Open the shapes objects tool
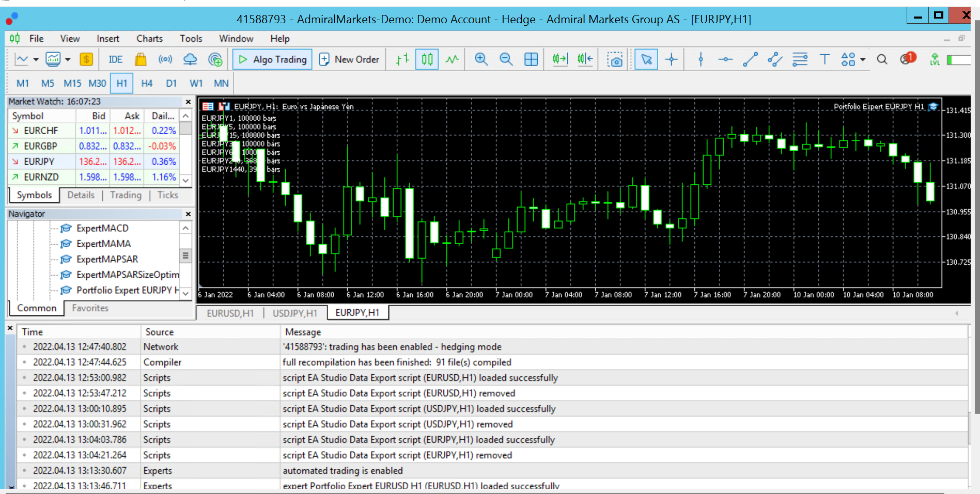The image size is (980, 494). [x=848, y=59]
